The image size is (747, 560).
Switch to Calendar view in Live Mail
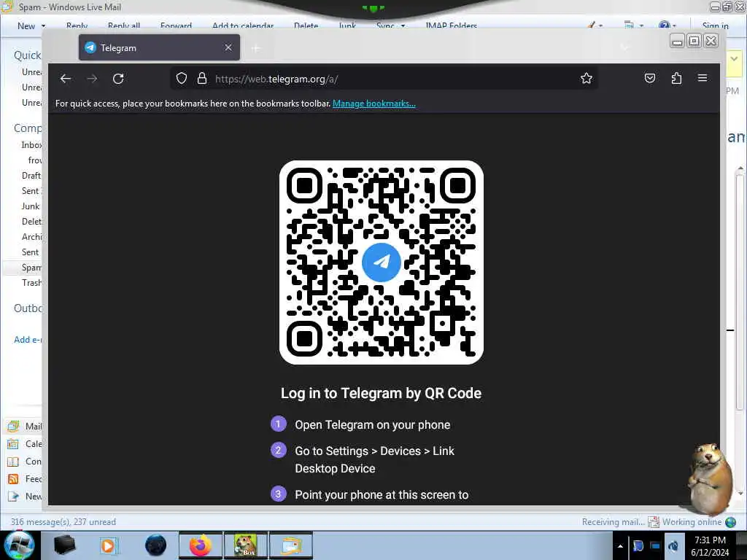25,444
